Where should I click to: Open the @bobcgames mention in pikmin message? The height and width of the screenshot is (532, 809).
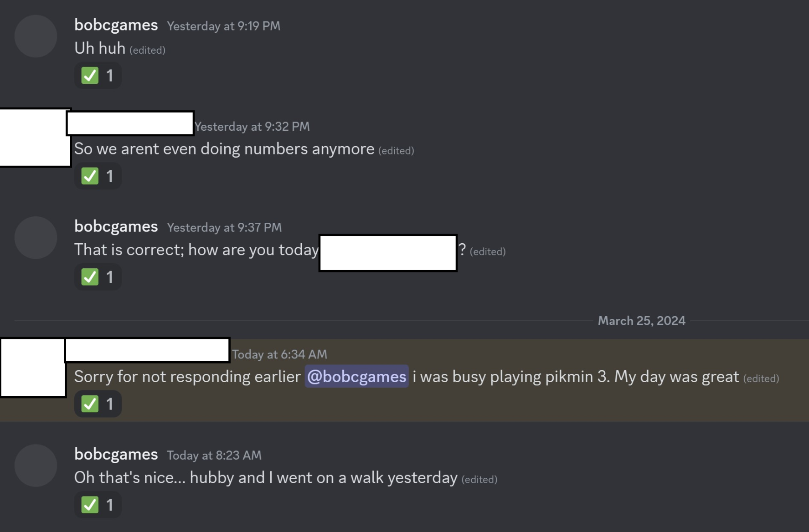pos(356,377)
